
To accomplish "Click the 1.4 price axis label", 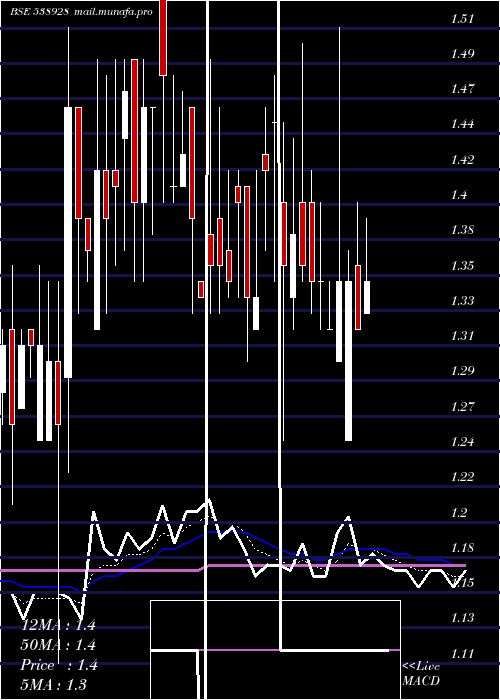I will pos(459,195).
